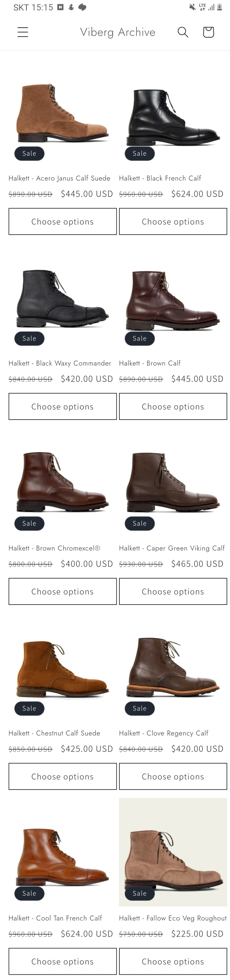
Task: Choose options for Acero Janus Calf Suede
Action: 62,222
